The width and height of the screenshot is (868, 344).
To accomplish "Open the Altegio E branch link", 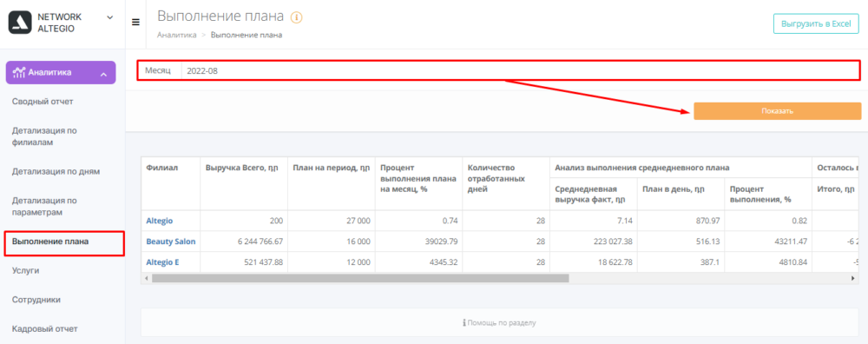I will pos(163,262).
